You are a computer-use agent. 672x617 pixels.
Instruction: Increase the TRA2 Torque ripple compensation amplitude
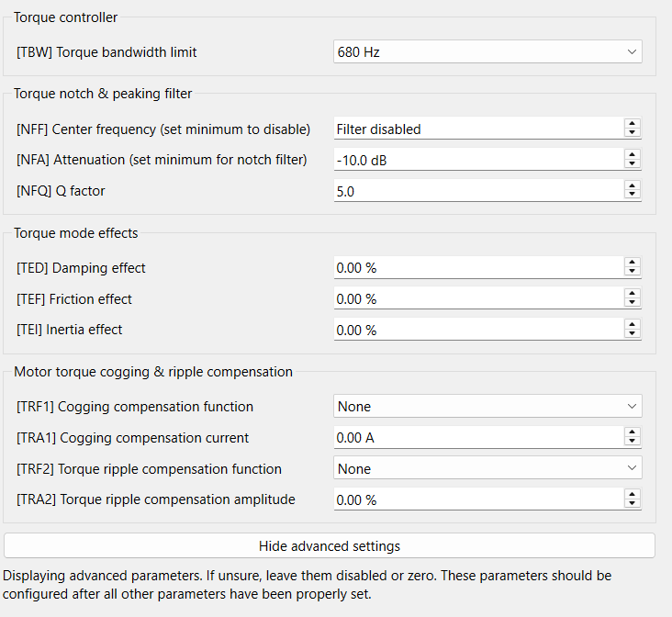click(x=632, y=495)
